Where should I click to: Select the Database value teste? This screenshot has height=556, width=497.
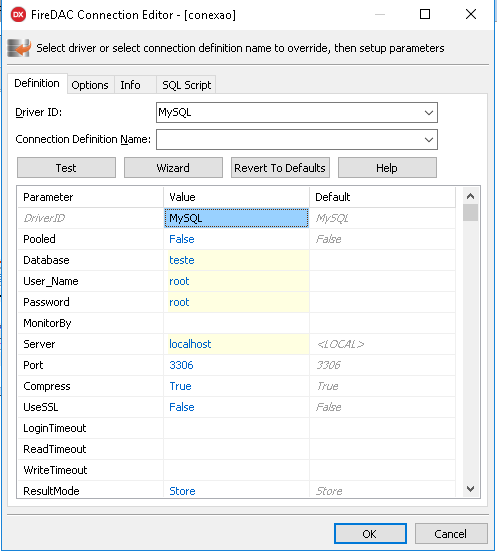click(x=236, y=260)
